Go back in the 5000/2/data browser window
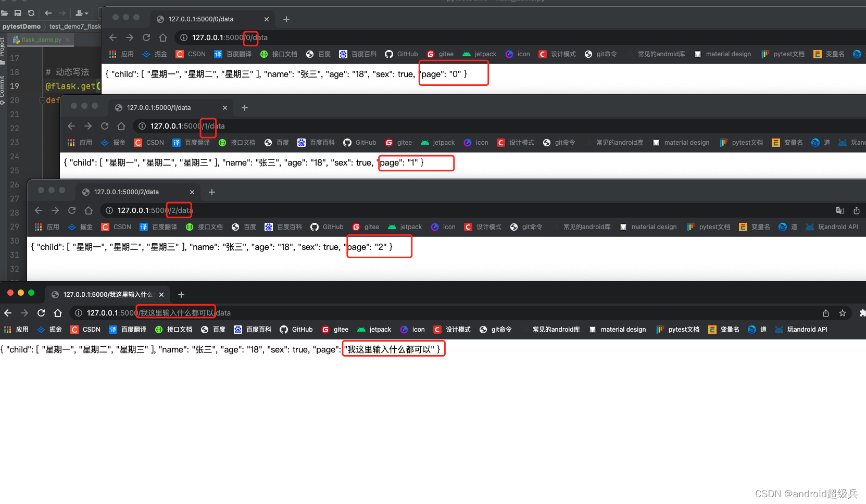 (x=39, y=210)
